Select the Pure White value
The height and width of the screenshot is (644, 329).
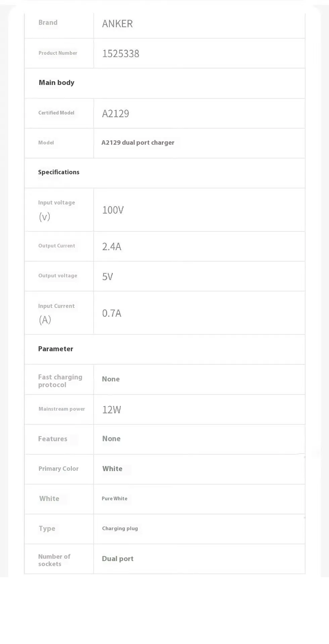[114, 499]
